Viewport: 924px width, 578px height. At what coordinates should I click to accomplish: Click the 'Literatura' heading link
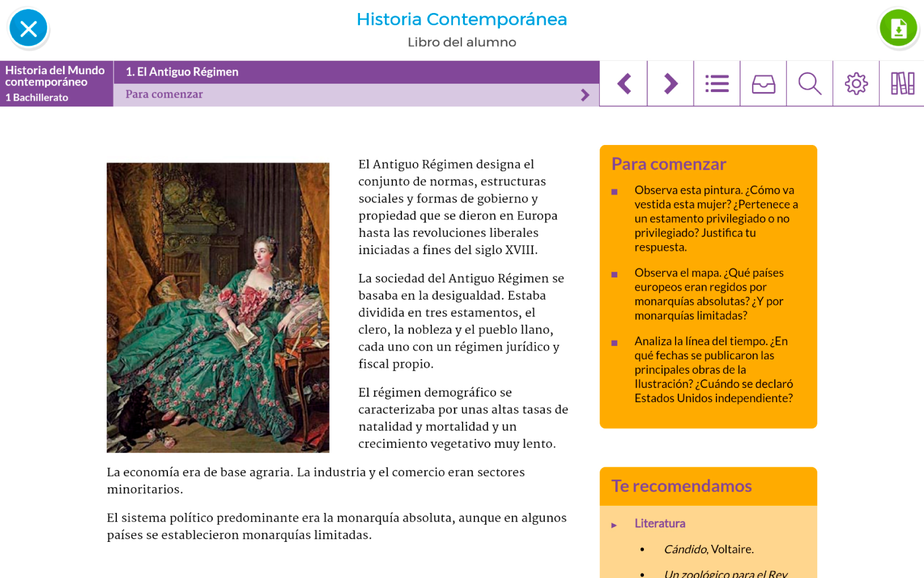660,524
